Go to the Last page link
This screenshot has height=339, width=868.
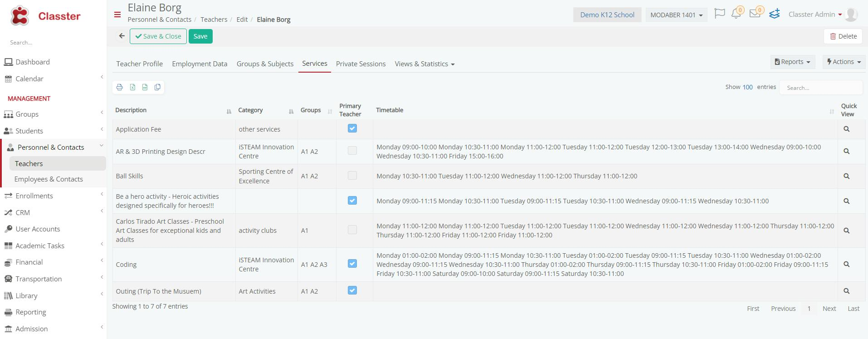point(853,309)
